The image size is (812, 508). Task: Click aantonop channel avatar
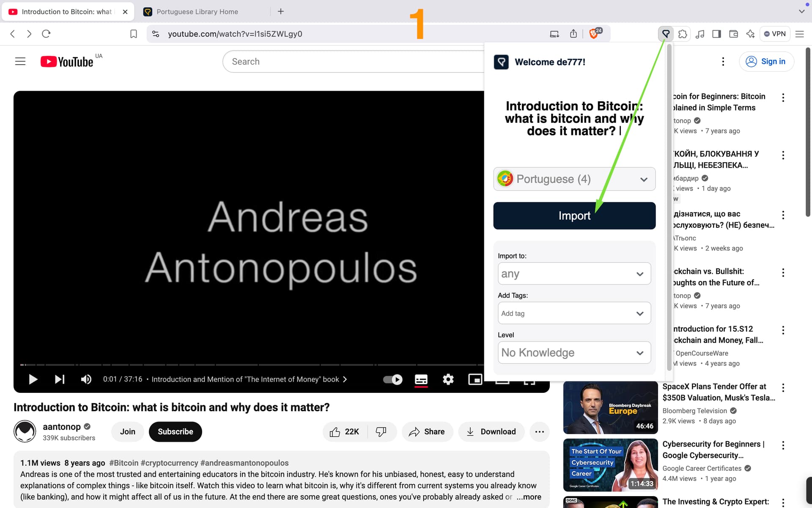pos(25,431)
